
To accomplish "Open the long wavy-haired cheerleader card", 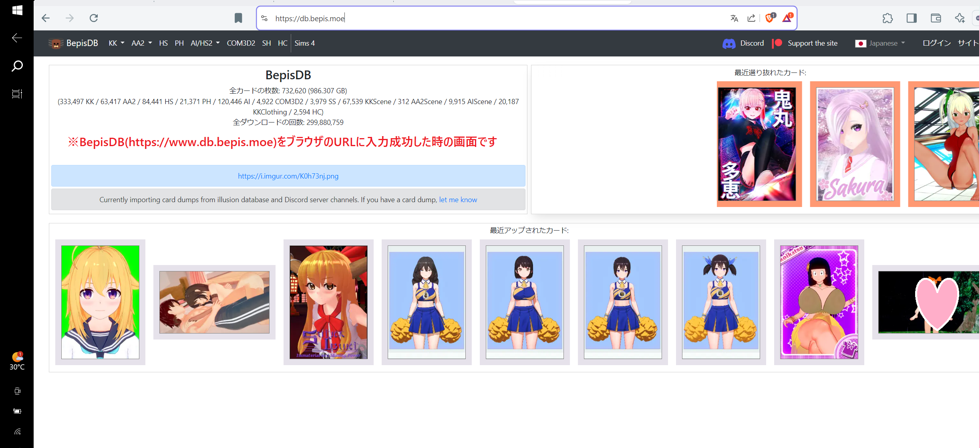I will coord(427,302).
